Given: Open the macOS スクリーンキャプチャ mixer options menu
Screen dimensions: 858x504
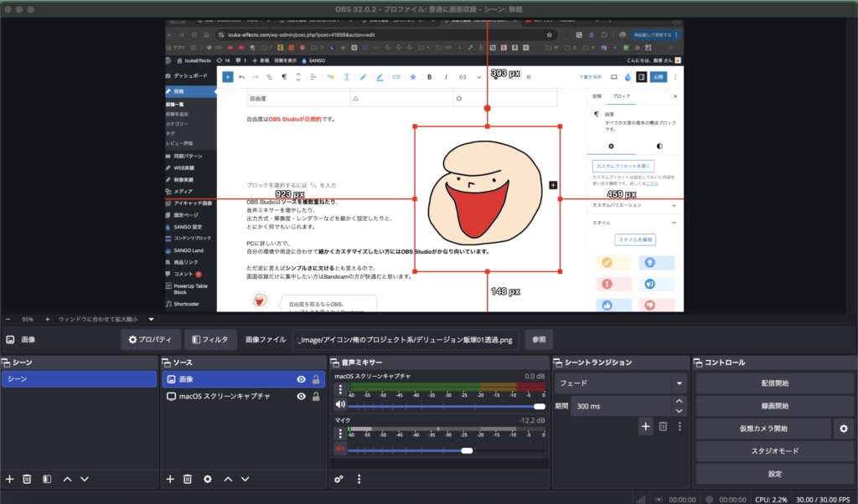Looking at the screenshot, I should 339,389.
